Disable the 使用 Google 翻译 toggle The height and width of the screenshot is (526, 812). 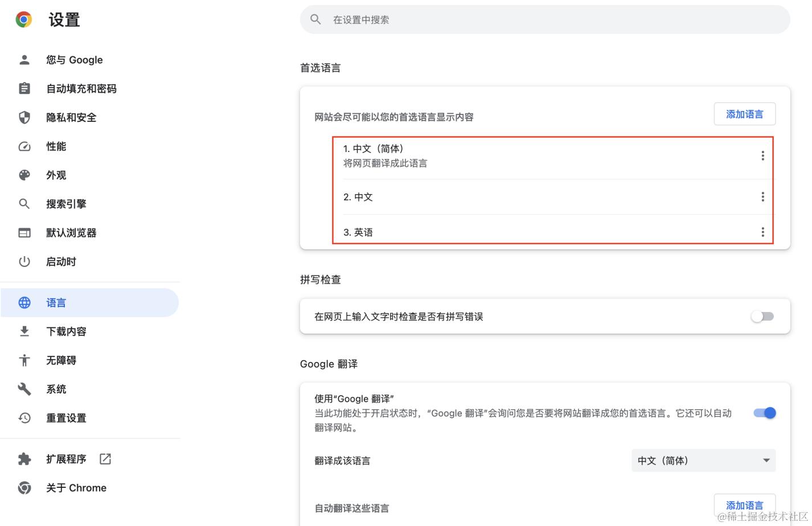765,413
